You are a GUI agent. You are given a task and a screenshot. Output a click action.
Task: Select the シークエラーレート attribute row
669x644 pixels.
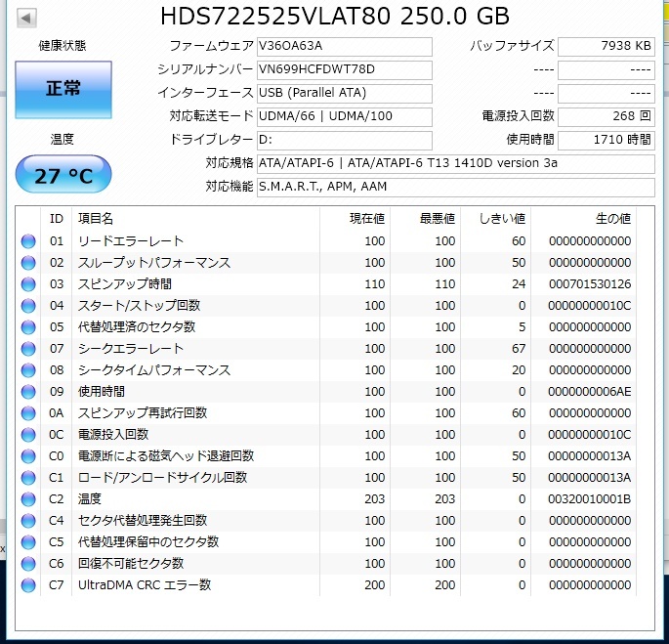[x=327, y=349]
